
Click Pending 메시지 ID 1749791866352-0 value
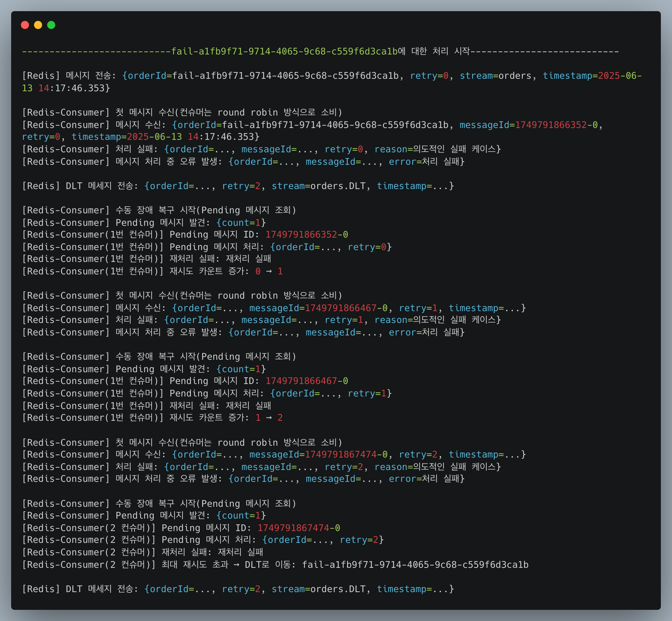pyautogui.click(x=306, y=235)
